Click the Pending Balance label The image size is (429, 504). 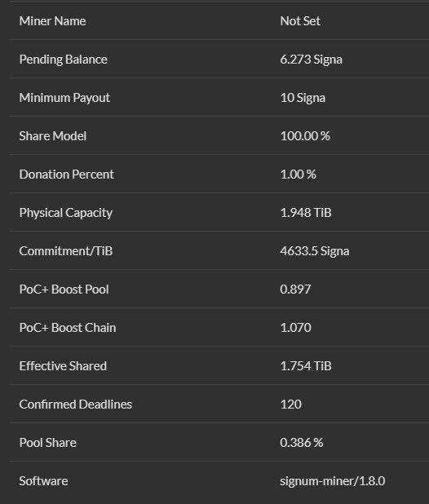[x=64, y=60]
